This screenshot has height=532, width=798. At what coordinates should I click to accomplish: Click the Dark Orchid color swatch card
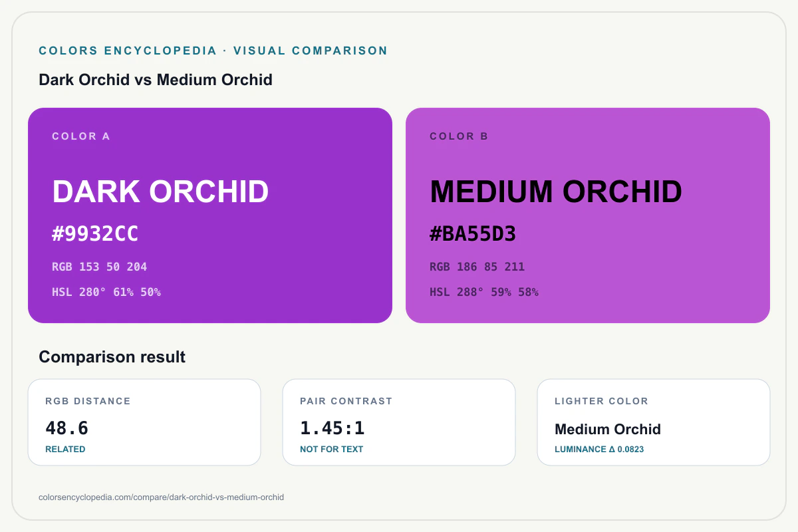210,215
